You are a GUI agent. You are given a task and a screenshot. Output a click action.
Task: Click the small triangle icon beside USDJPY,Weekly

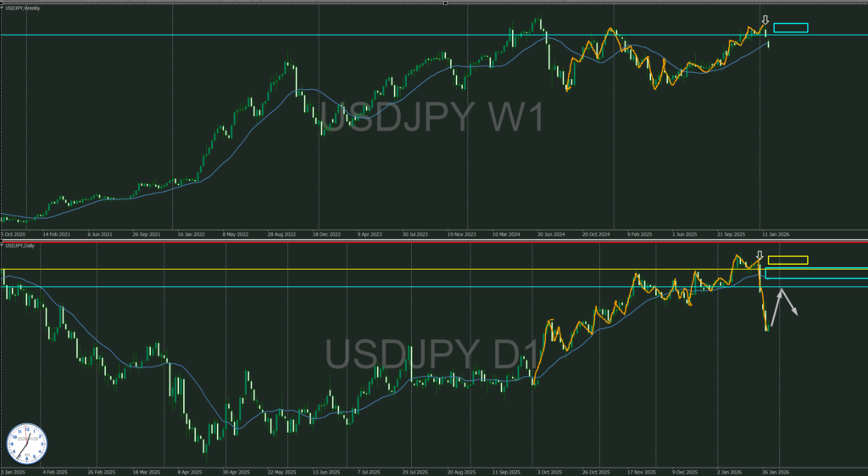pyautogui.click(x=3, y=8)
